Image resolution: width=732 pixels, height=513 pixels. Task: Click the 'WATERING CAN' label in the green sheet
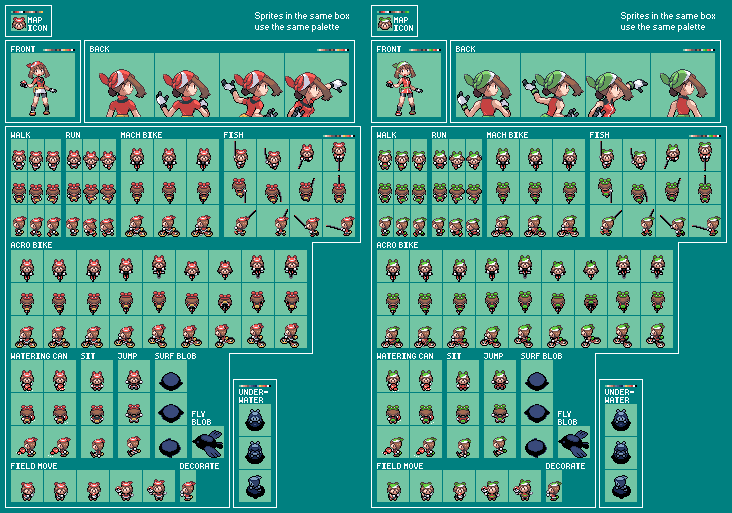tap(405, 356)
